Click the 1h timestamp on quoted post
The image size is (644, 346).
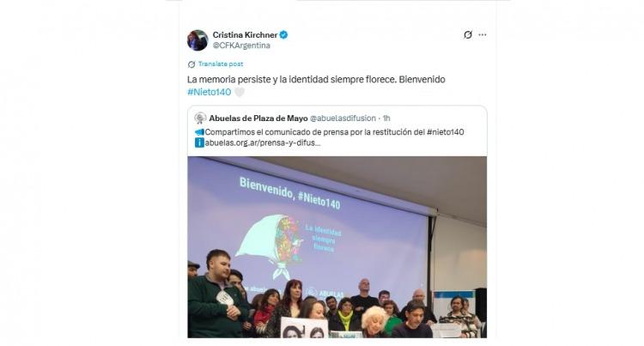386,118
